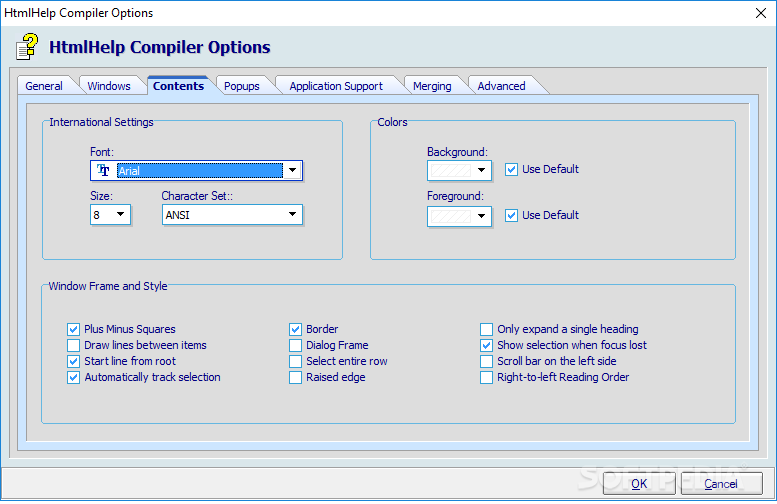The image size is (777, 504).
Task: Switch to the General tab
Action: (44, 86)
